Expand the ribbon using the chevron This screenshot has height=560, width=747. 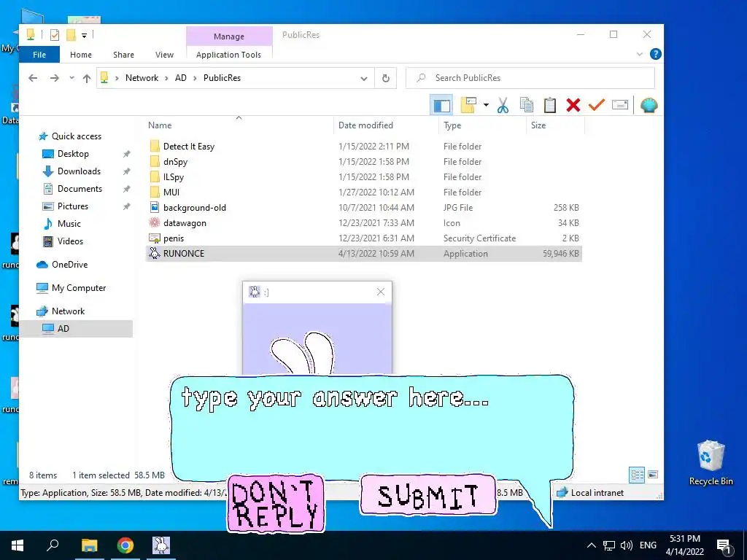click(x=639, y=54)
